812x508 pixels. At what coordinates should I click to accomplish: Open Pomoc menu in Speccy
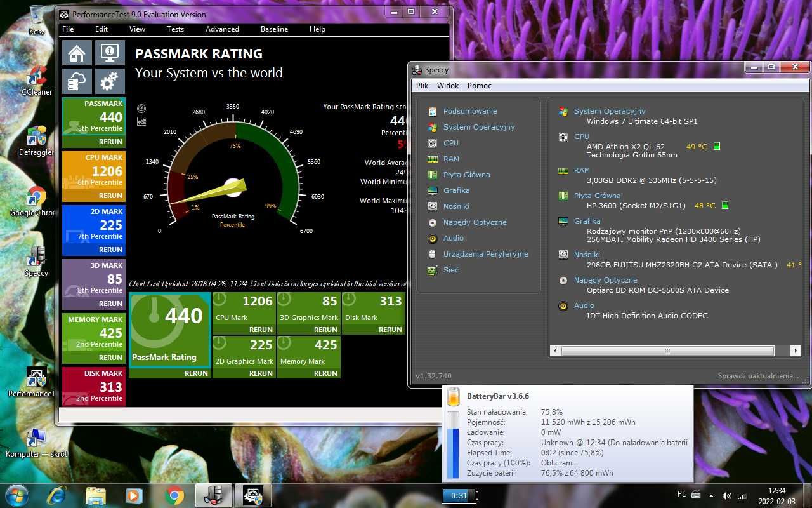pos(480,86)
